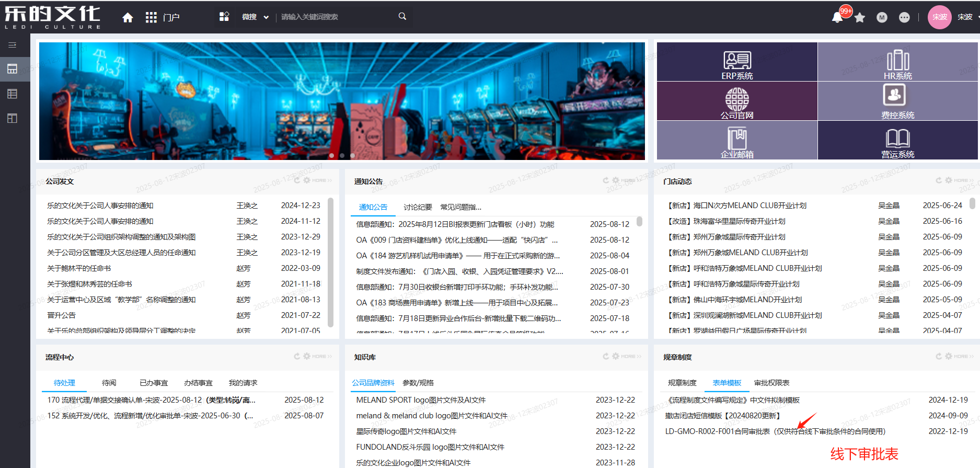Click the first banner carousel dot
The image size is (980, 468).
[331, 155]
